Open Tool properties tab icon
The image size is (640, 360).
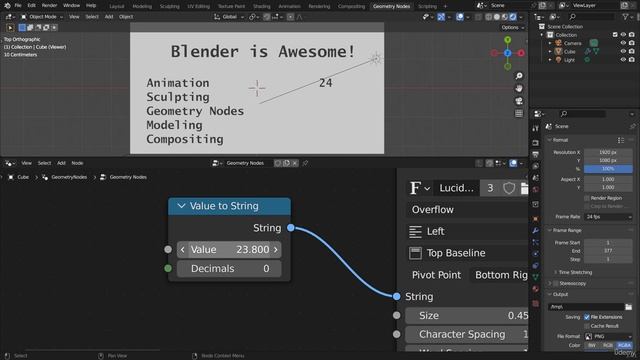click(x=536, y=129)
